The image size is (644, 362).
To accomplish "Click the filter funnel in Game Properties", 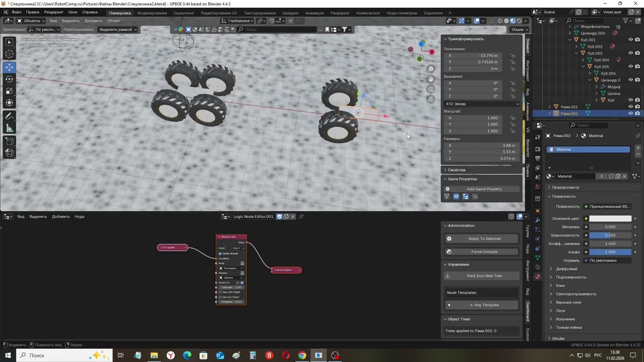I will (x=447, y=197).
